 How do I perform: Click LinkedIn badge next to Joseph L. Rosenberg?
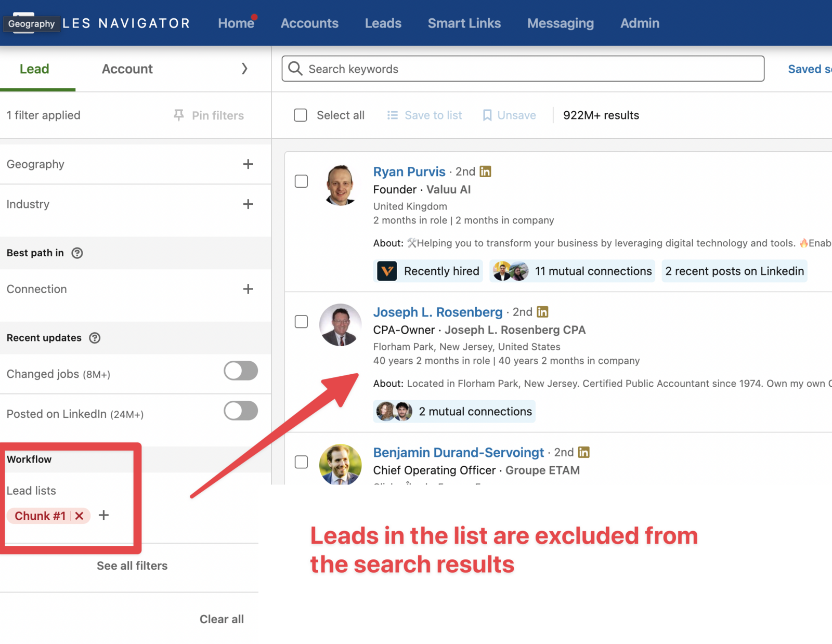[x=542, y=312]
